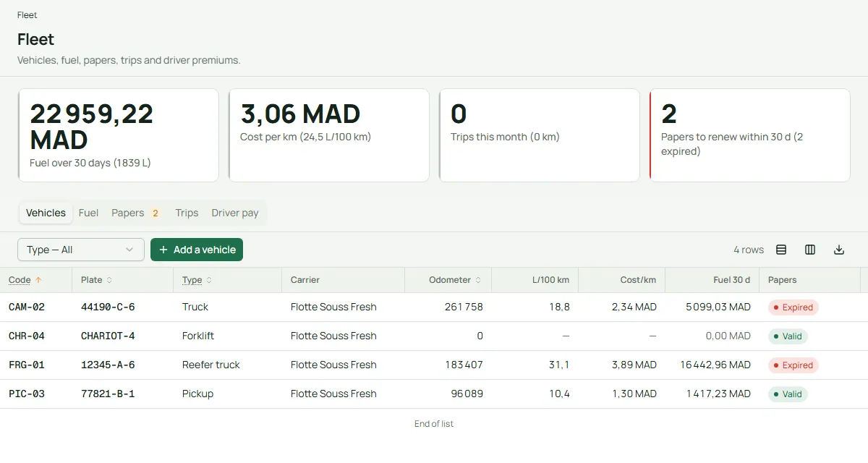
Task: Click plate 12345-A-6
Action: click(x=108, y=365)
